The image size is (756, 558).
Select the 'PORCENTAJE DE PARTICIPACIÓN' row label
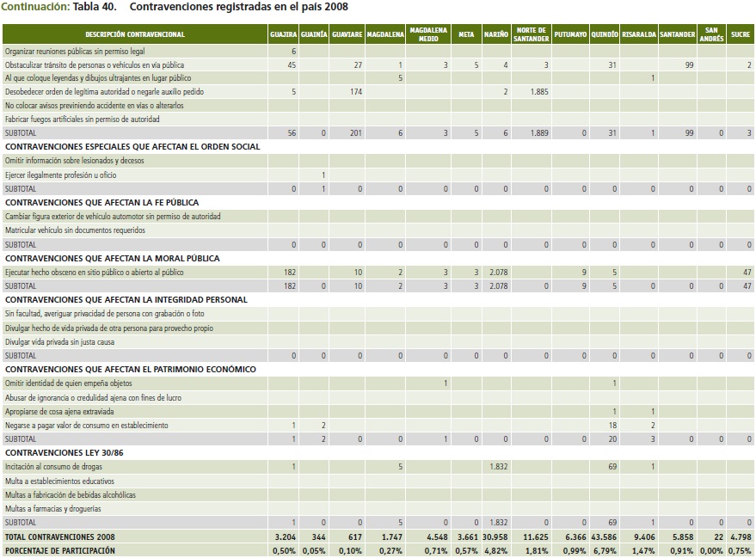59,550
